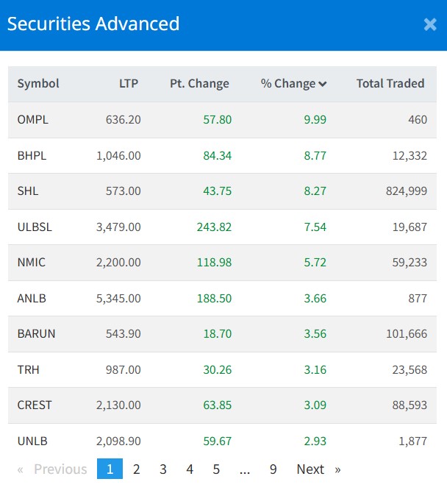This screenshot has width=447, height=504.
Task: Choose the NMIC symbol row
Action: click(x=32, y=263)
